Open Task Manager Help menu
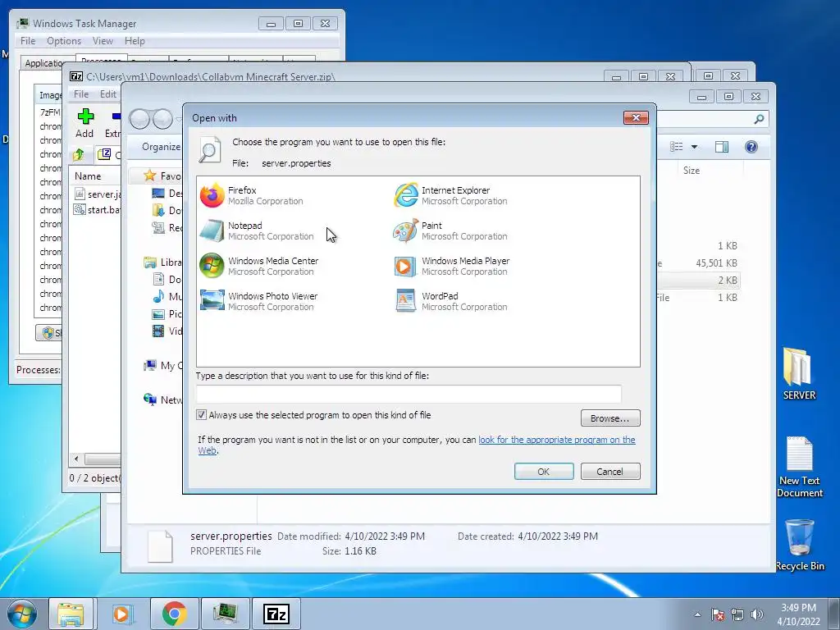This screenshot has width=840, height=630. (135, 41)
